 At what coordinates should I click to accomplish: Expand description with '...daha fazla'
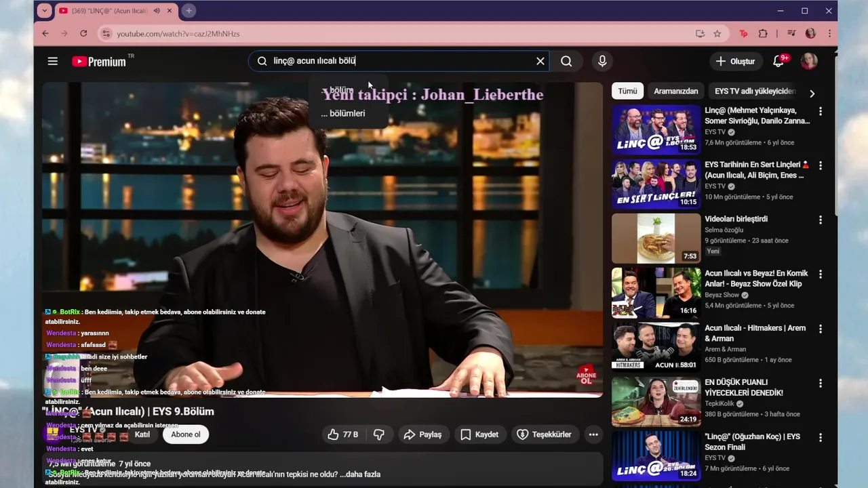pyautogui.click(x=360, y=474)
